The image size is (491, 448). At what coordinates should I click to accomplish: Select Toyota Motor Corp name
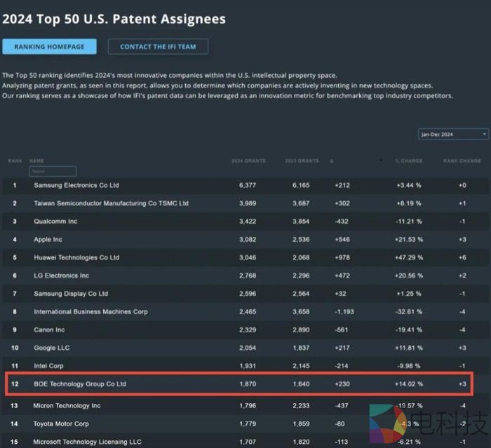[x=61, y=424]
